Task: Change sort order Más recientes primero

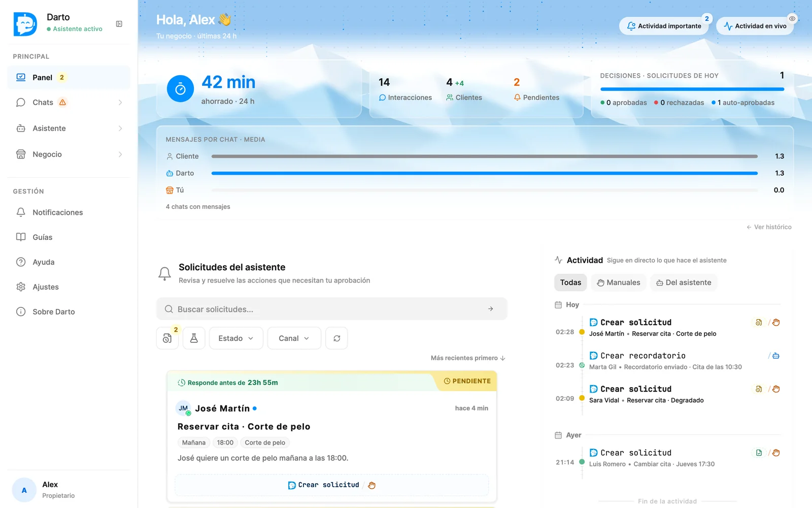Action: click(468, 358)
